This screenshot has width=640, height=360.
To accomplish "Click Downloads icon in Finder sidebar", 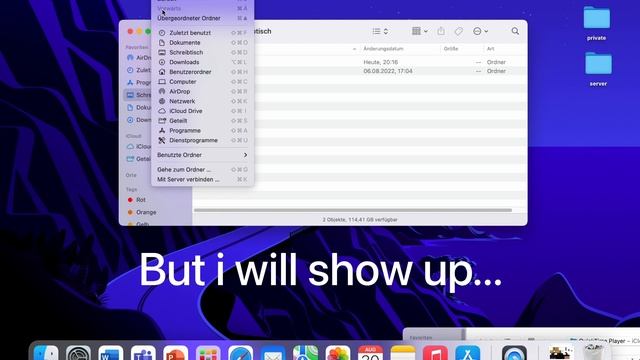I will click(130, 120).
